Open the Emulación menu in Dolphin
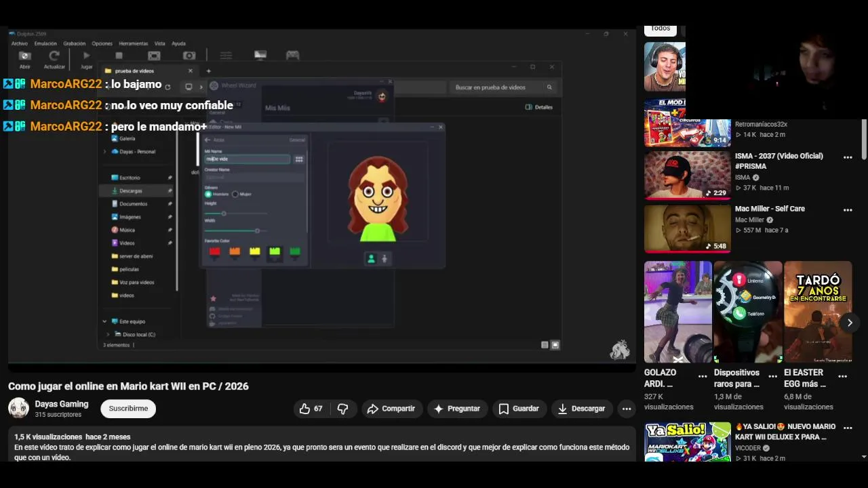The width and height of the screenshot is (868, 488). coord(45,43)
